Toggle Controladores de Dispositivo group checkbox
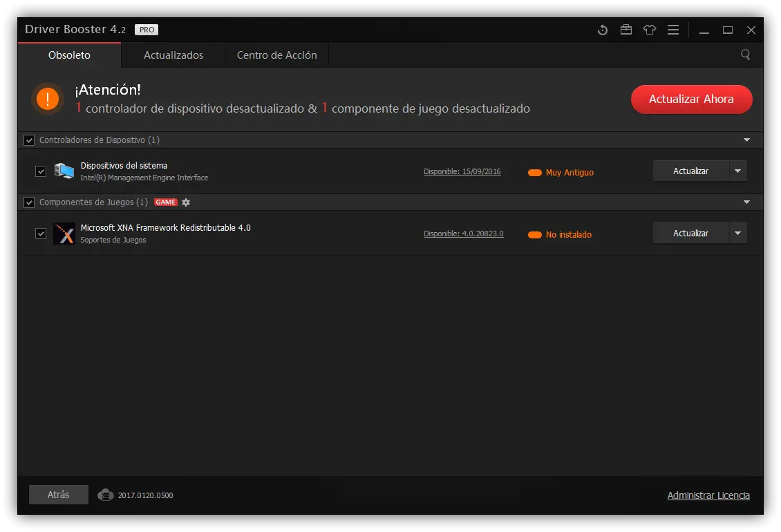 pyautogui.click(x=30, y=140)
